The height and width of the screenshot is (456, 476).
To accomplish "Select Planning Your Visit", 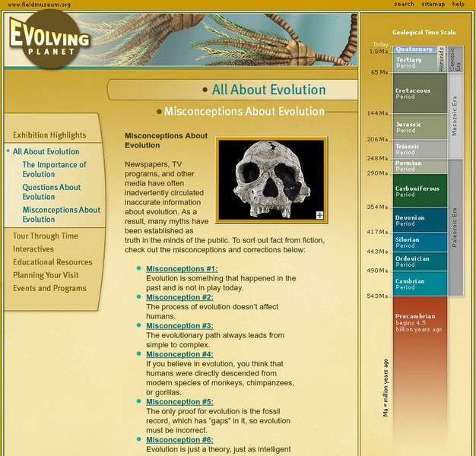I will [x=46, y=275].
